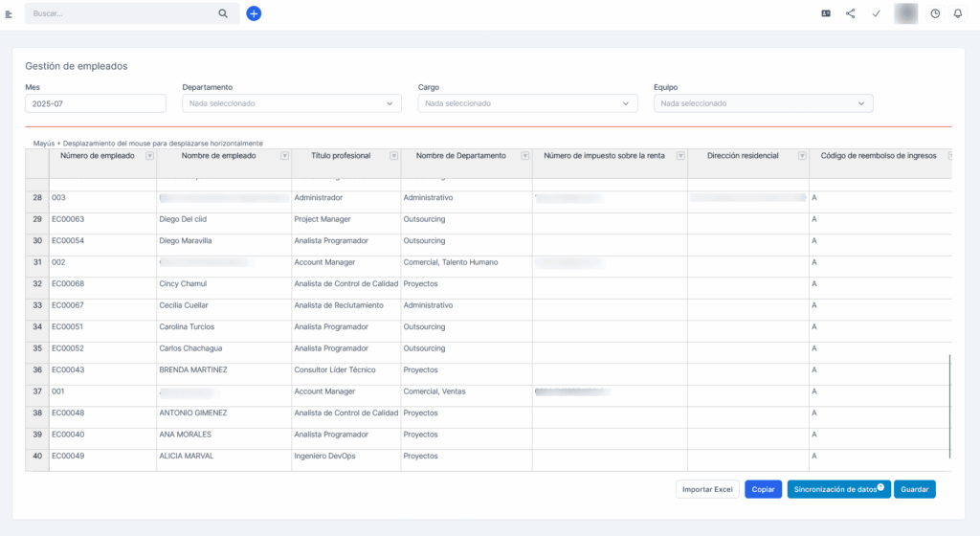Open the user avatar menu
This screenshot has width=980, height=536.
pyautogui.click(x=905, y=13)
